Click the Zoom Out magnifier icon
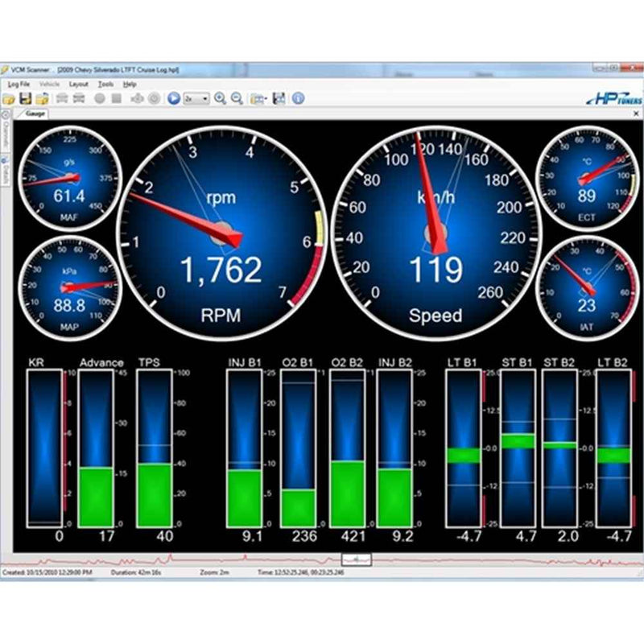644x644 pixels. [x=236, y=97]
